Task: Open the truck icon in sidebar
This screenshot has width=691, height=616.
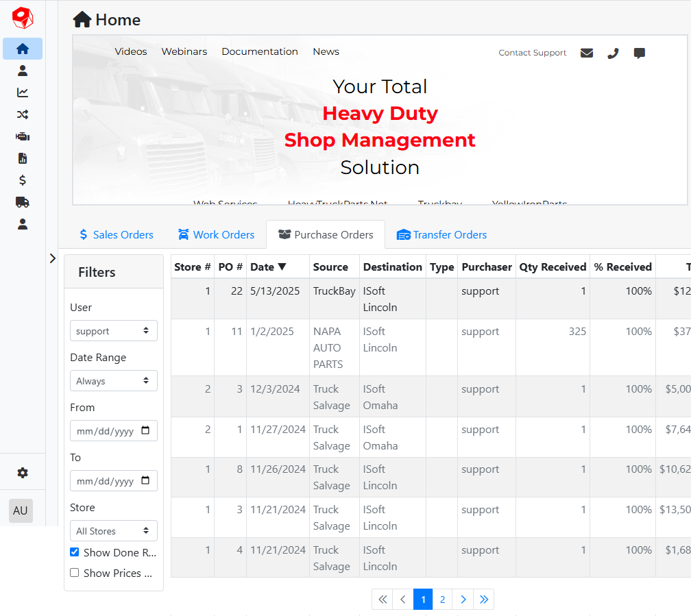Action: (x=23, y=202)
